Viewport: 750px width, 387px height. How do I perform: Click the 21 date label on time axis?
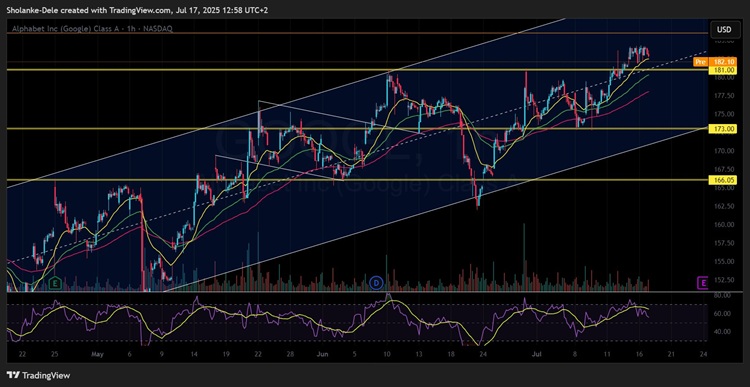click(671, 354)
